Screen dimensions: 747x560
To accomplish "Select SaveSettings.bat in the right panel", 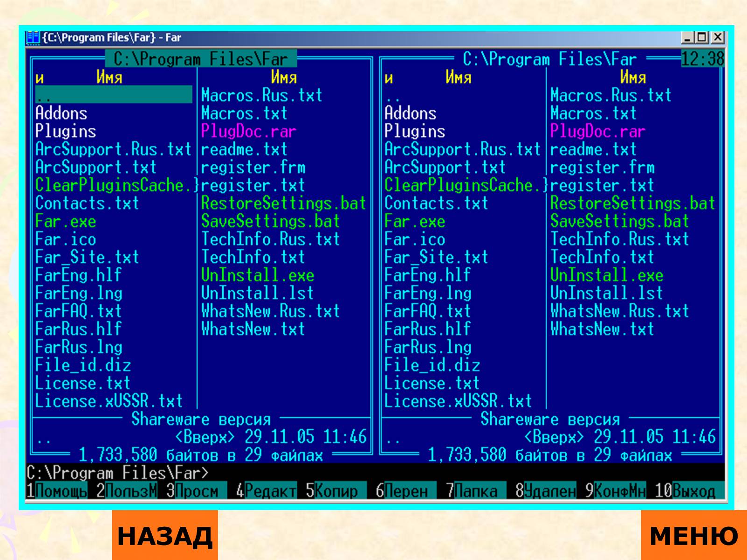I will click(620, 221).
